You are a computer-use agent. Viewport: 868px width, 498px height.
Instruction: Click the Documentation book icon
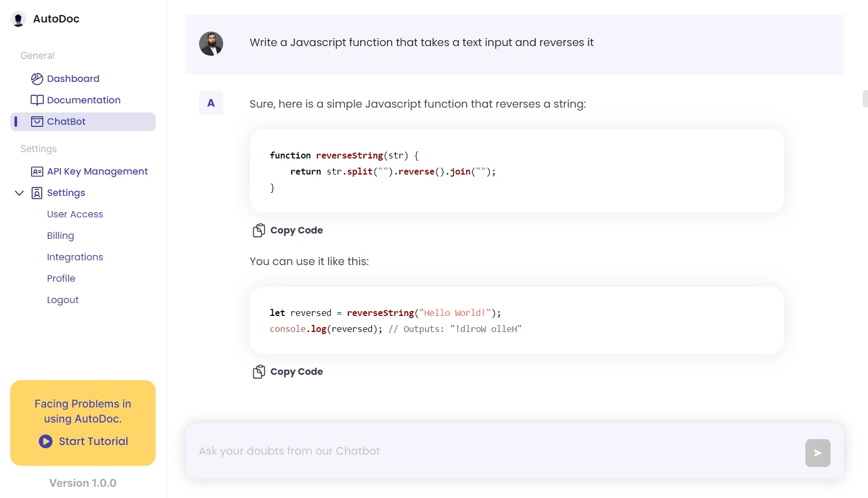[37, 100]
